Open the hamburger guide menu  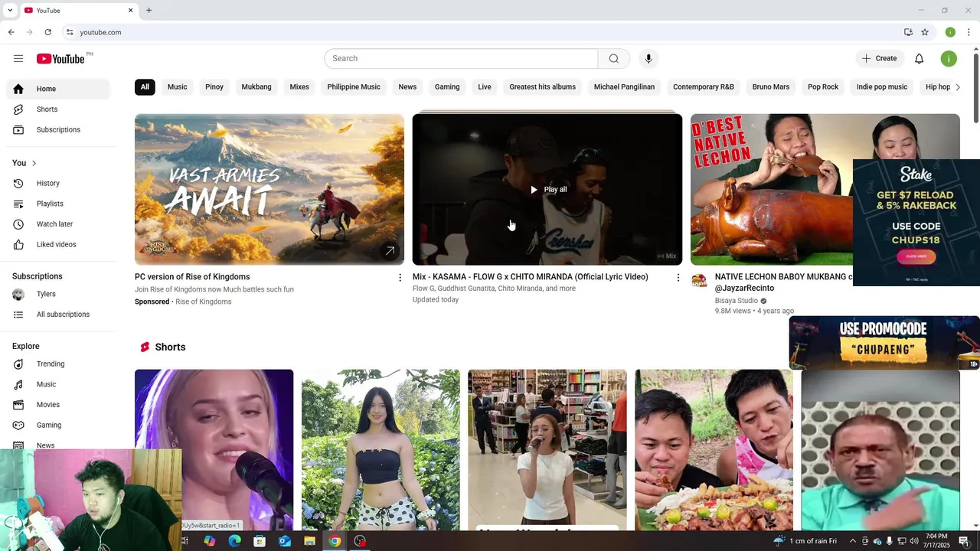[18, 59]
